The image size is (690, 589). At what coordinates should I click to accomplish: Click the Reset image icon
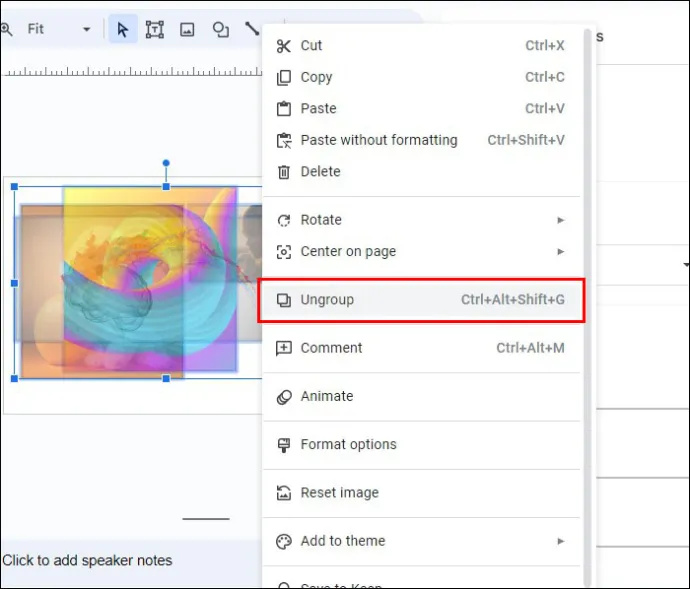pyautogui.click(x=284, y=493)
